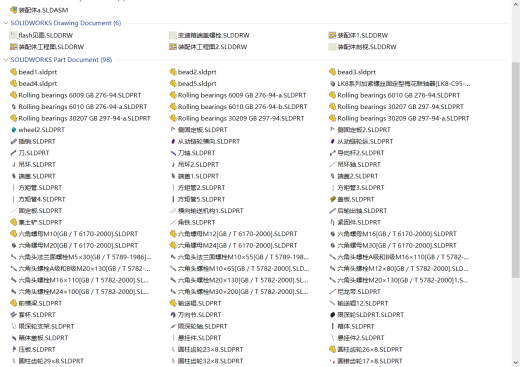Select 六角螺母M30[GB / T 6170-2000].SLDPRT
Screen dimensions: 520x367
coord(397,246)
